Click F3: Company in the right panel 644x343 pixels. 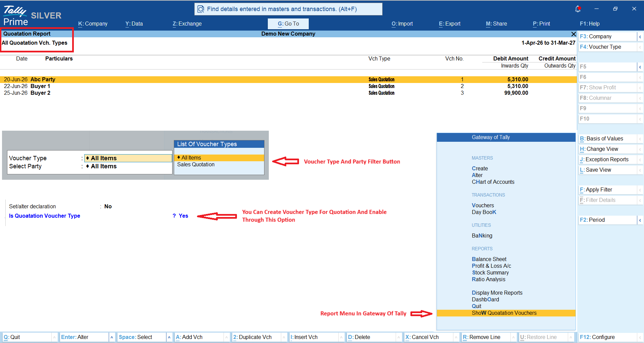tap(608, 37)
